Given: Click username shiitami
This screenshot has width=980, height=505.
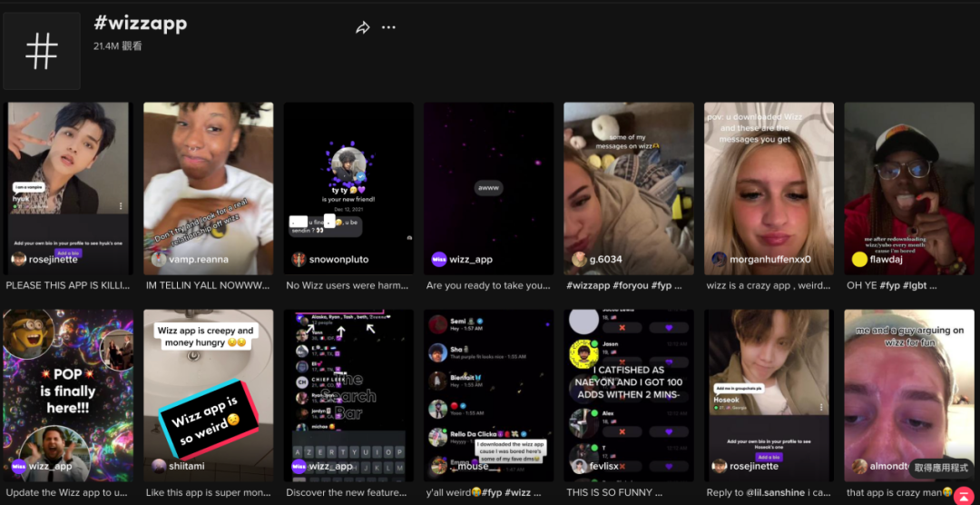Looking at the screenshot, I should [187, 466].
